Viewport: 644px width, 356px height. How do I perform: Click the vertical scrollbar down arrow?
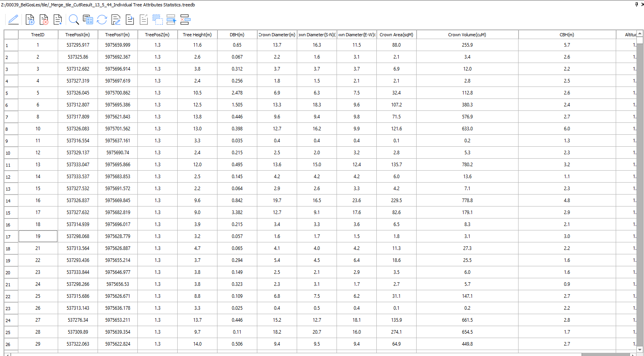tap(640, 350)
